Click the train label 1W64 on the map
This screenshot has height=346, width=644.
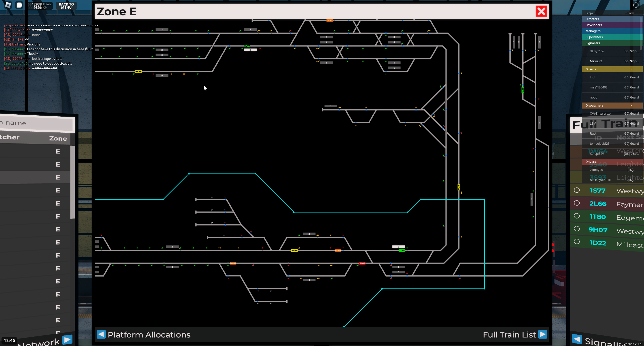[x=233, y=263]
